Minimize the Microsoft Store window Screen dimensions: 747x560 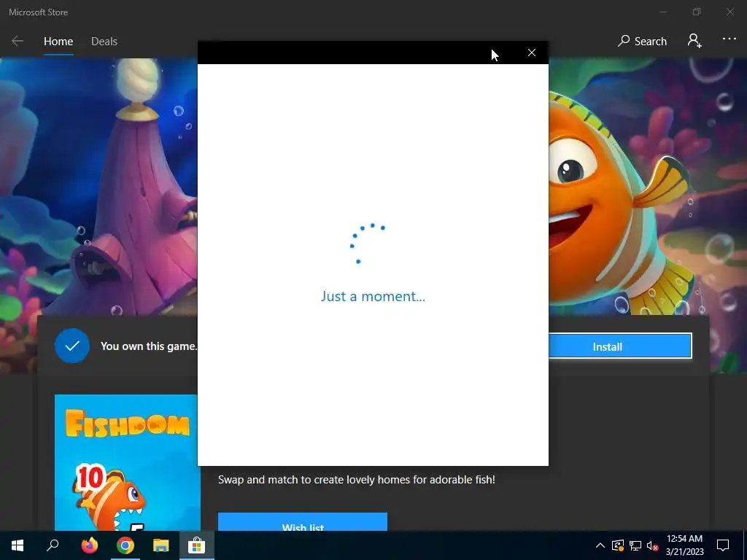(662, 12)
